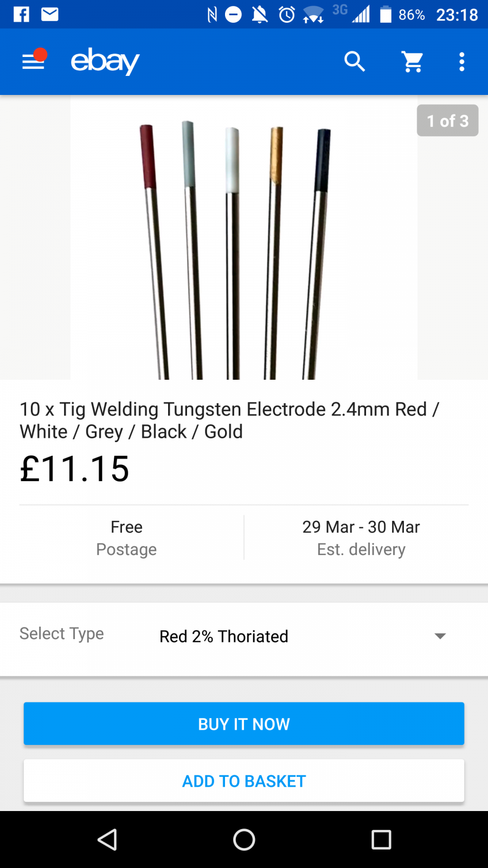Tap the Android back navigation button
This screenshot has width=488, height=868.
[107, 839]
